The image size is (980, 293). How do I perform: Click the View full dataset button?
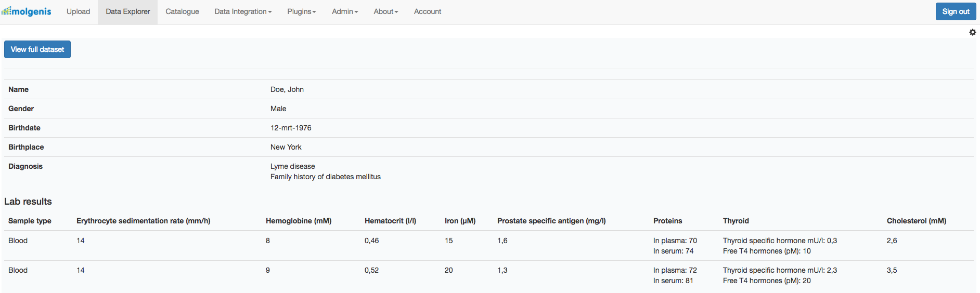coord(37,49)
